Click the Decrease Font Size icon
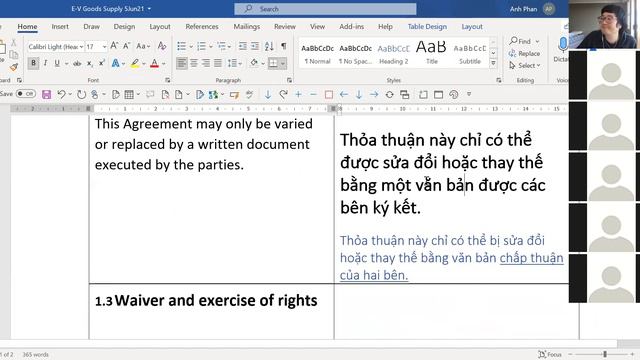Viewport: 640px width, 360px height. [127, 46]
